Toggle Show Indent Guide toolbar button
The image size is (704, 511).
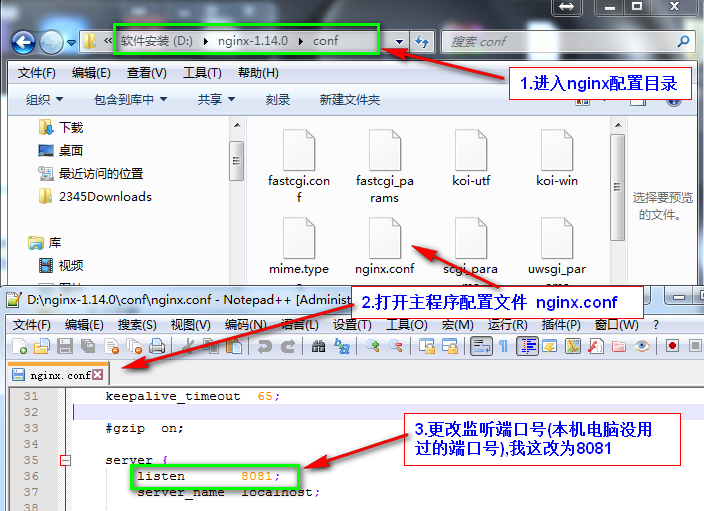coord(527,346)
